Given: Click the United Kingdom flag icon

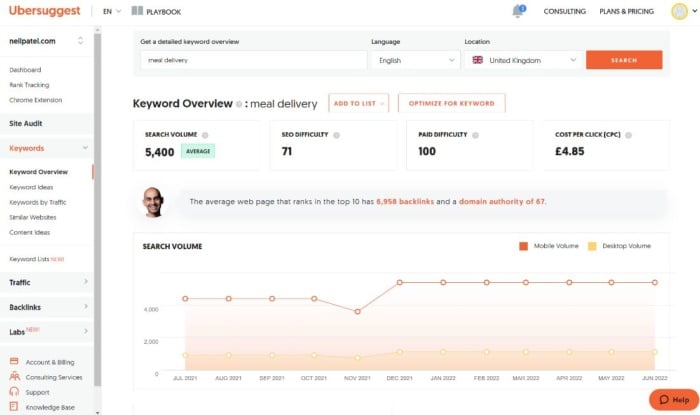Looking at the screenshot, I should click(478, 60).
